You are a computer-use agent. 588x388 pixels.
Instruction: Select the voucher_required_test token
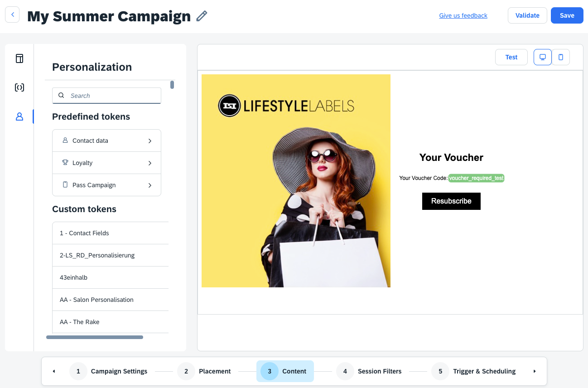pos(476,178)
